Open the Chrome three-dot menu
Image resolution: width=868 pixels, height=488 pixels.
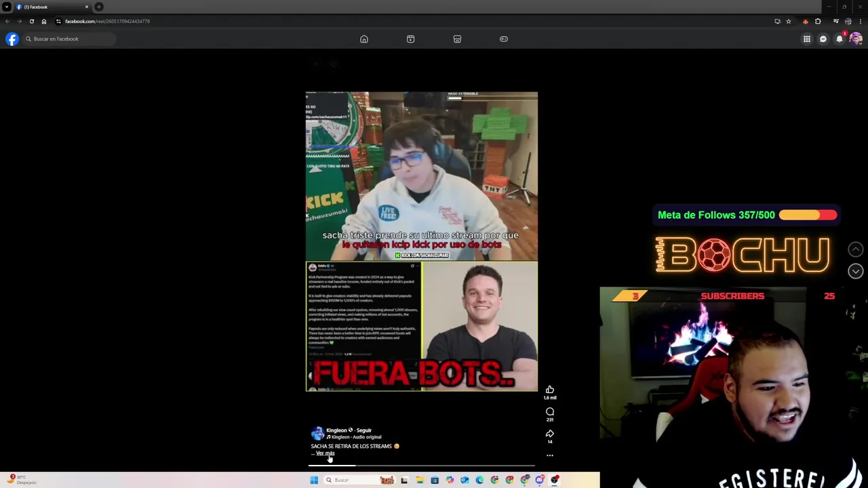[860, 21]
